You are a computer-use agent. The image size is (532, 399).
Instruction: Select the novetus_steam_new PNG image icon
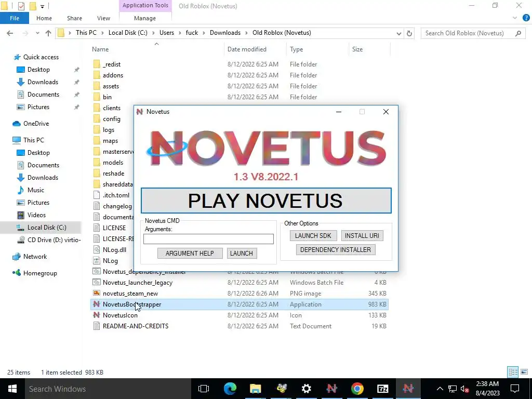[x=97, y=293]
